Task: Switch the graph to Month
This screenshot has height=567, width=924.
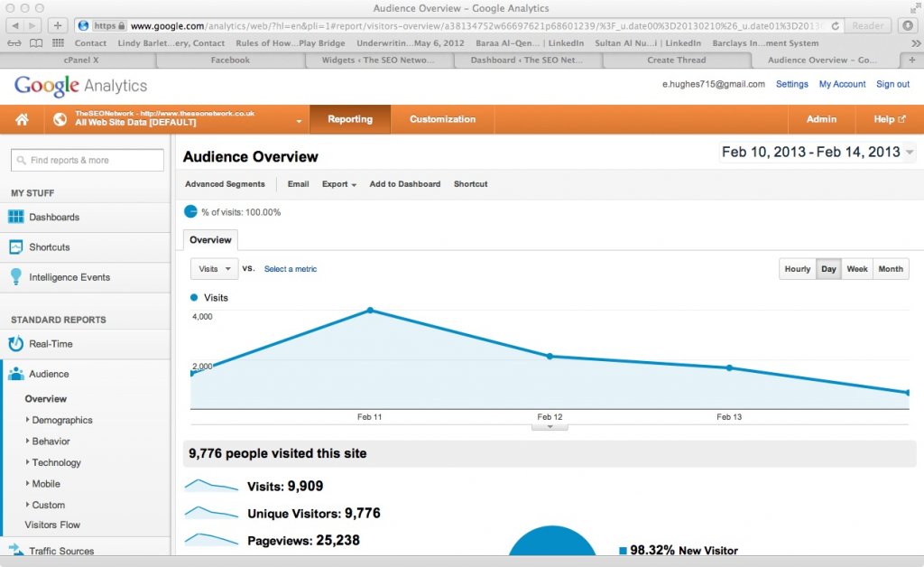Action: click(x=891, y=269)
